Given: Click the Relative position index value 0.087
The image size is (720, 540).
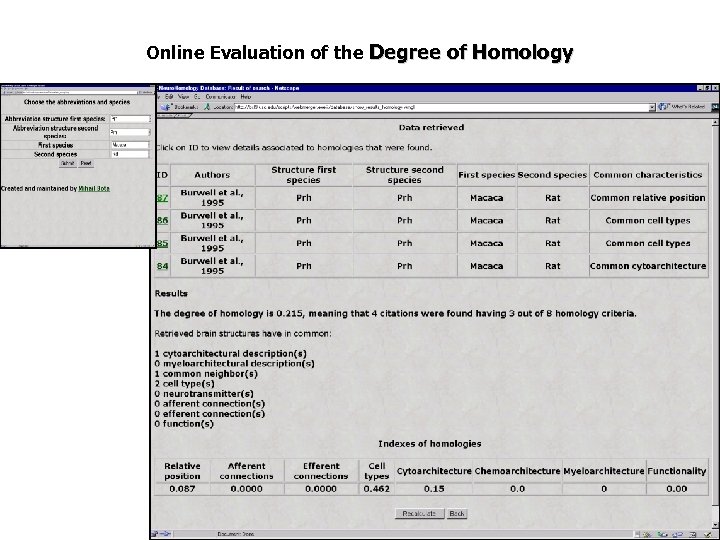Looking at the screenshot, I should click(182, 489).
